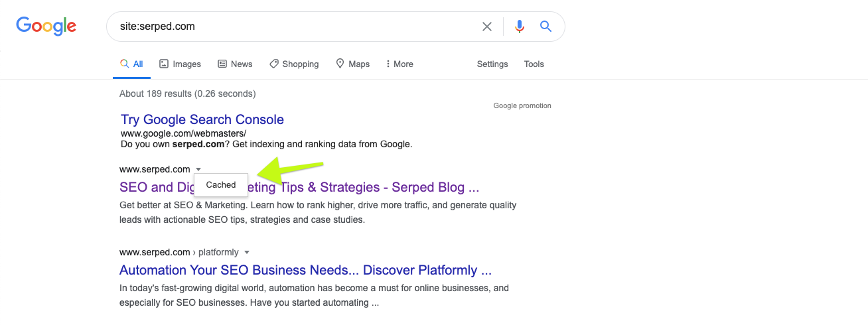Open search Tools
Image resolution: width=868 pixels, height=325 pixels.
click(x=534, y=64)
